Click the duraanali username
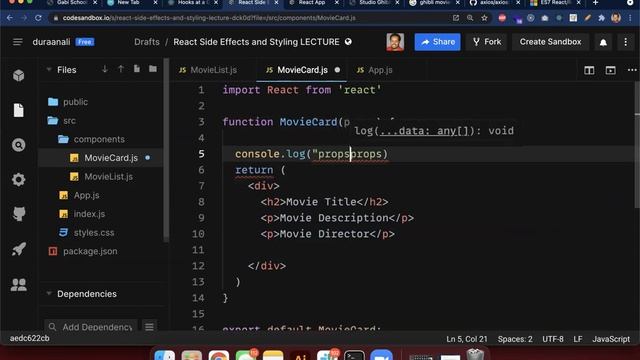640x360 pixels. tap(51, 42)
